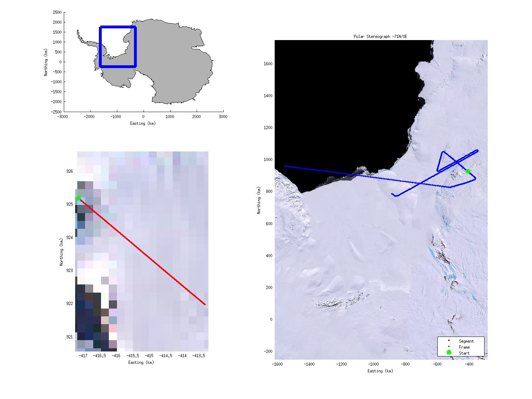Click the lower-right end of the red frame line
Screen dimensions: 532x399
pyautogui.click(x=205, y=304)
